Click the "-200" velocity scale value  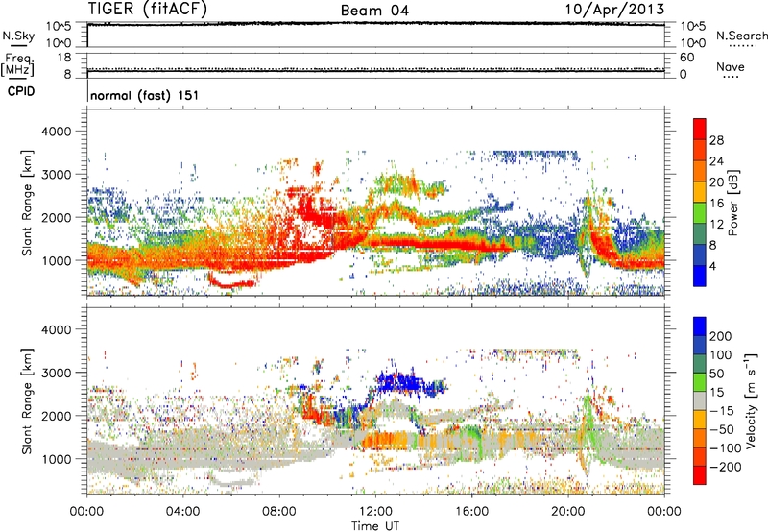pyautogui.click(x=725, y=467)
